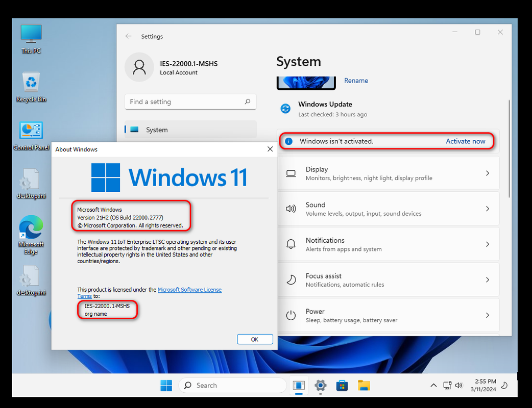Click the Sound speaker icon in Settings

291,209
